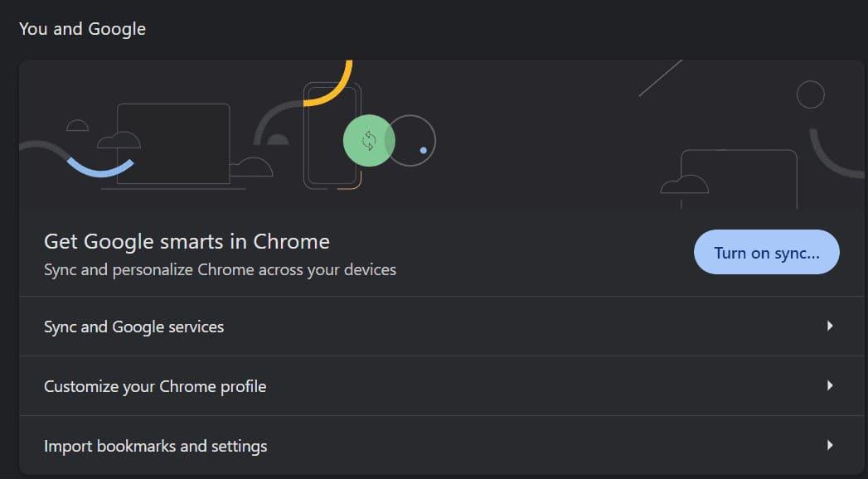The height and width of the screenshot is (479, 868).
Task: Click the empty circle outline at top right
Action: 810,94
